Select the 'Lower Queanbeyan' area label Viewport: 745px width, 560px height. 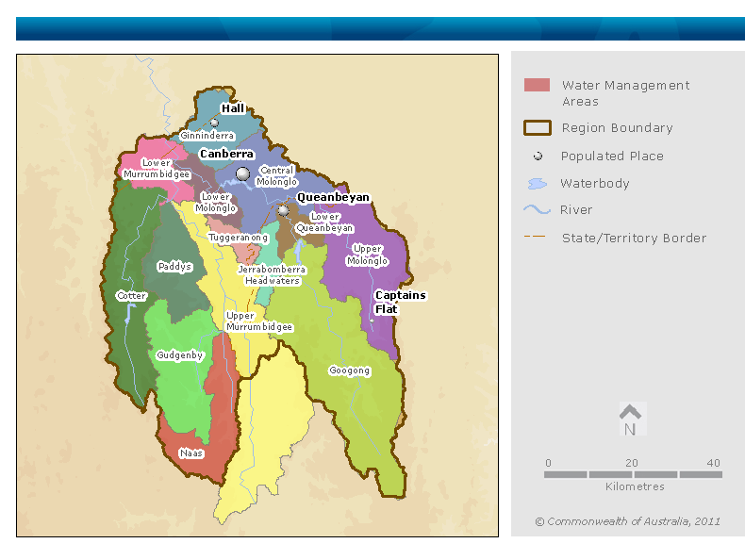pos(325,222)
